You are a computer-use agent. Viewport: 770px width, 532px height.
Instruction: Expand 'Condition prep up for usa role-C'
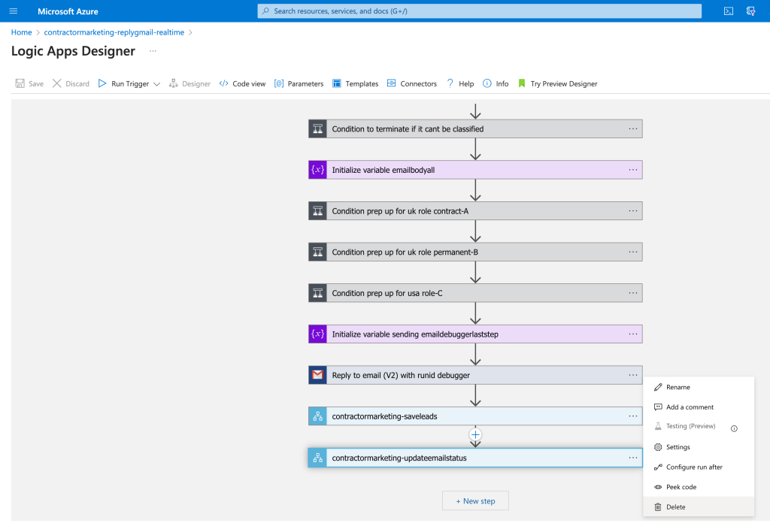pos(475,293)
